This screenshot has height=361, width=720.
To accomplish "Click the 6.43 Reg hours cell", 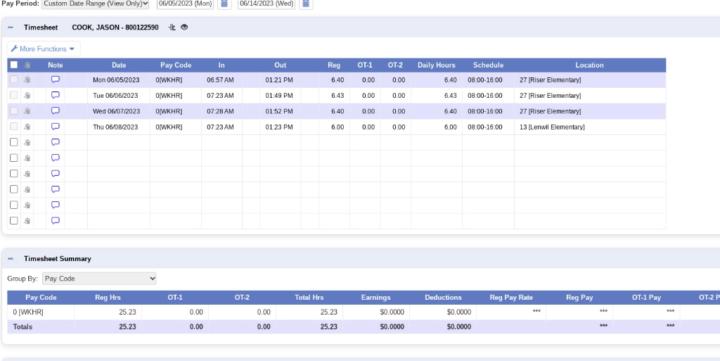I will pos(337,96).
